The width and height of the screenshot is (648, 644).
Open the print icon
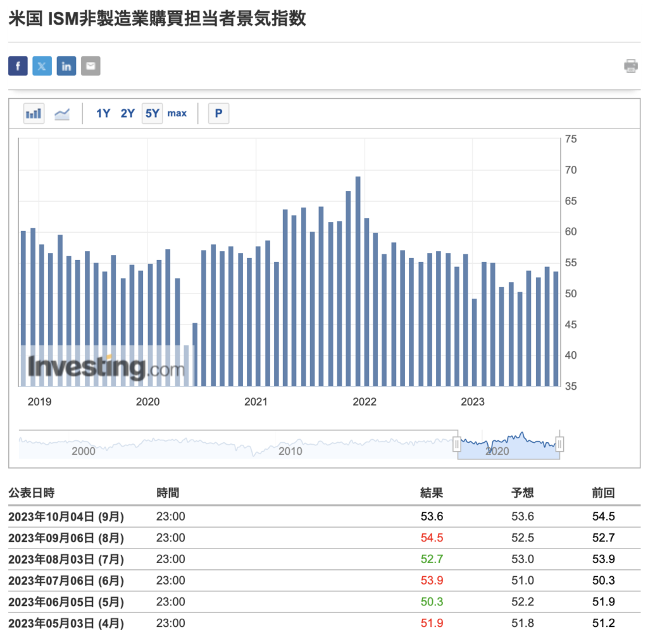[631, 66]
